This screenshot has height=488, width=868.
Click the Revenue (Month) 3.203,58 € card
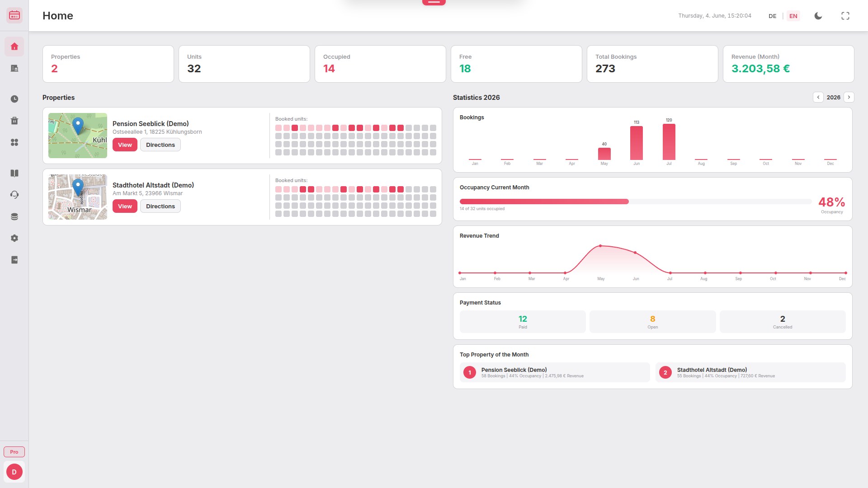(788, 64)
